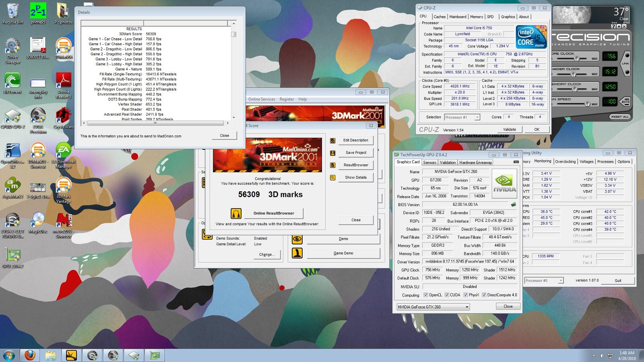644x362 pixels.
Task: Launch the AquaMark3 desktop icon
Action: tap(12, 188)
